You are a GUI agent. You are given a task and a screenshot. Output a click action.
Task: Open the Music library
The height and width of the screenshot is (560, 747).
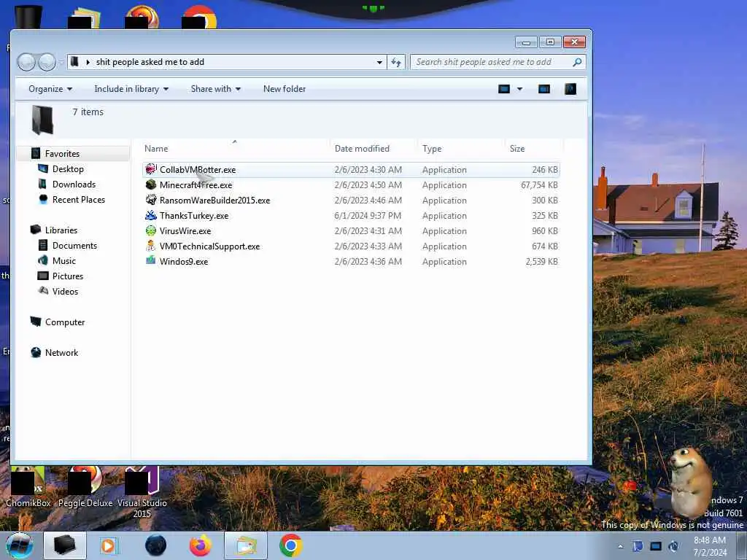click(64, 260)
